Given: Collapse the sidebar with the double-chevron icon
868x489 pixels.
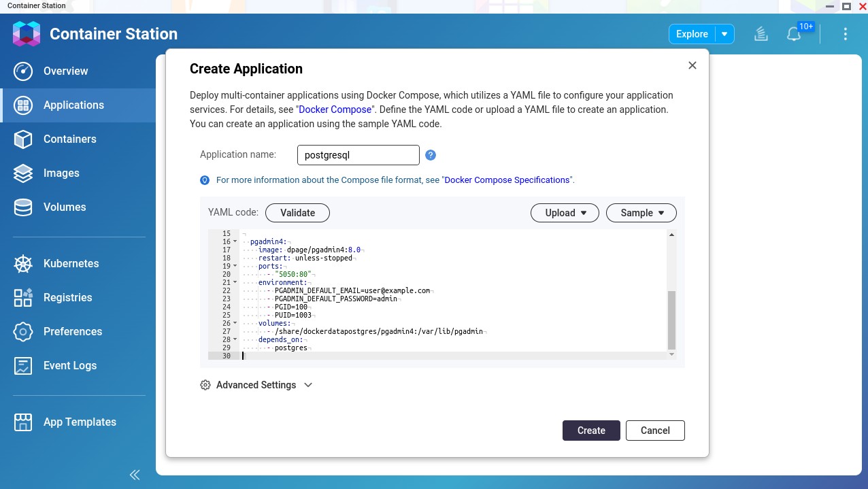Looking at the screenshot, I should pos(134,474).
